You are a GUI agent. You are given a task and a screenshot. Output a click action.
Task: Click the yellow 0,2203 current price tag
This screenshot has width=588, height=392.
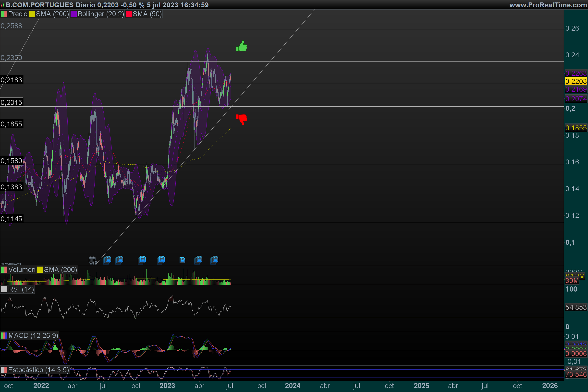coord(576,82)
